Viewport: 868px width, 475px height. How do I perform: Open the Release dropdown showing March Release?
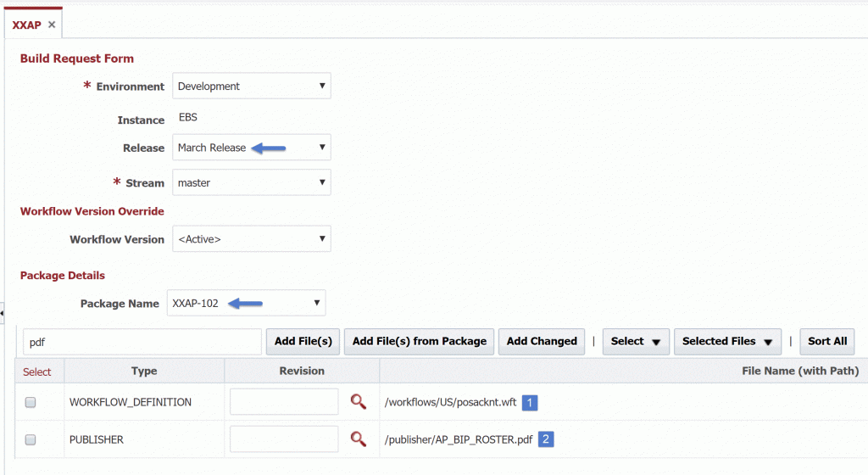pos(251,148)
